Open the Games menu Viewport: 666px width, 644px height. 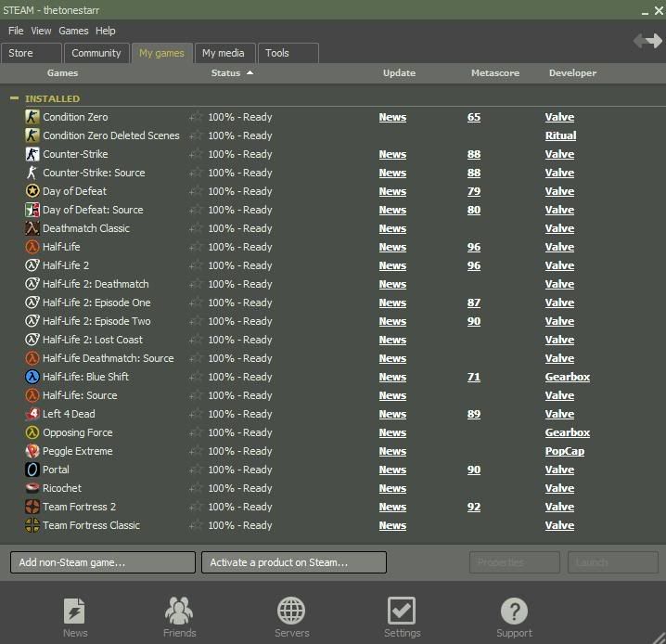click(x=73, y=31)
